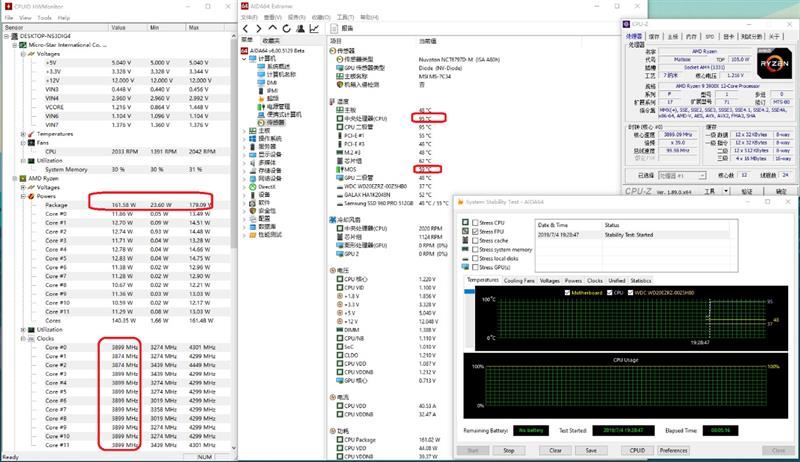Click Stress FPU icon in Stability Test
800x462 pixels.
point(465,231)
